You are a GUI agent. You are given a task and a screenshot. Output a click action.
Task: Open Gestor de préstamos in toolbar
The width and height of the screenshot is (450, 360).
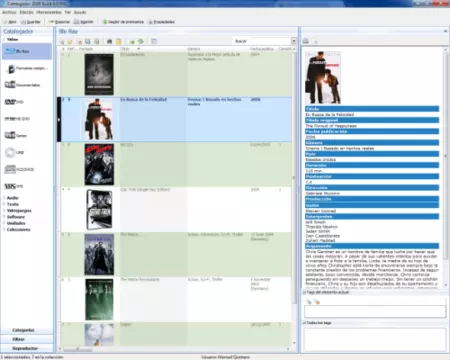coord(123,22)
